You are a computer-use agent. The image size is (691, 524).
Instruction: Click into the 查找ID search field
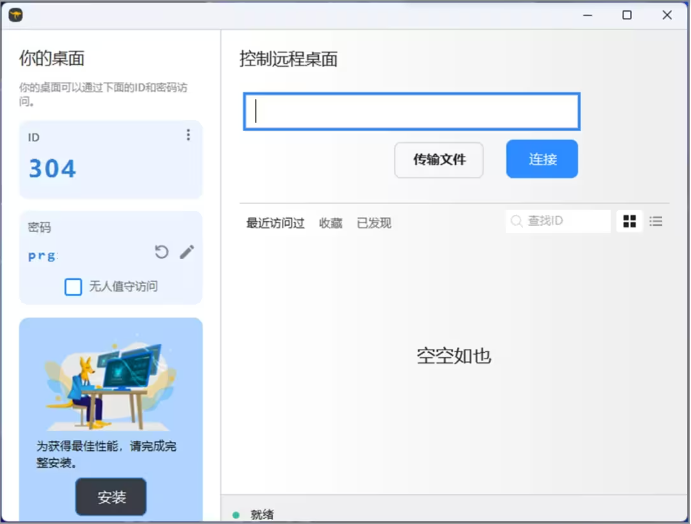tap(565, 221)
